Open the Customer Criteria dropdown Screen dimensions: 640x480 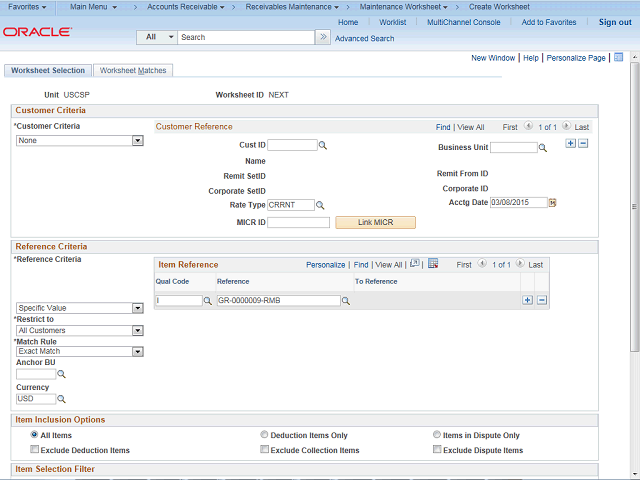(80, 141)
